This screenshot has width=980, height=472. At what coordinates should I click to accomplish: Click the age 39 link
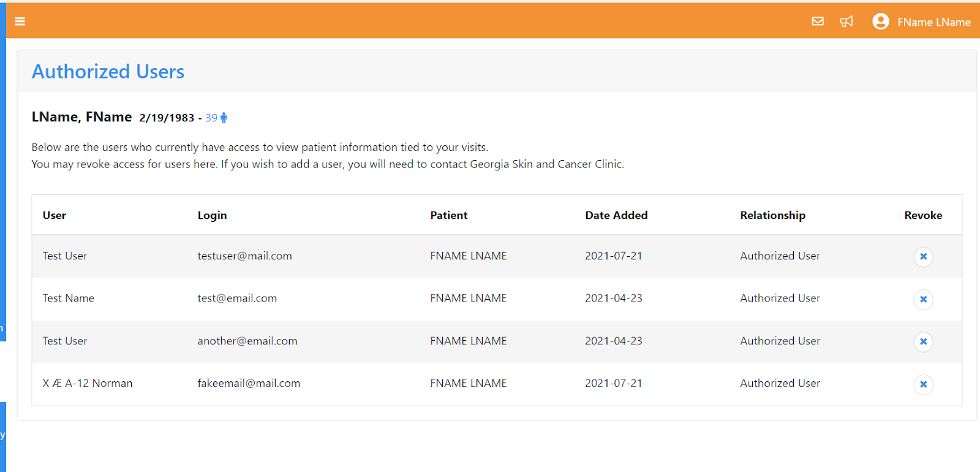point(211,118)
